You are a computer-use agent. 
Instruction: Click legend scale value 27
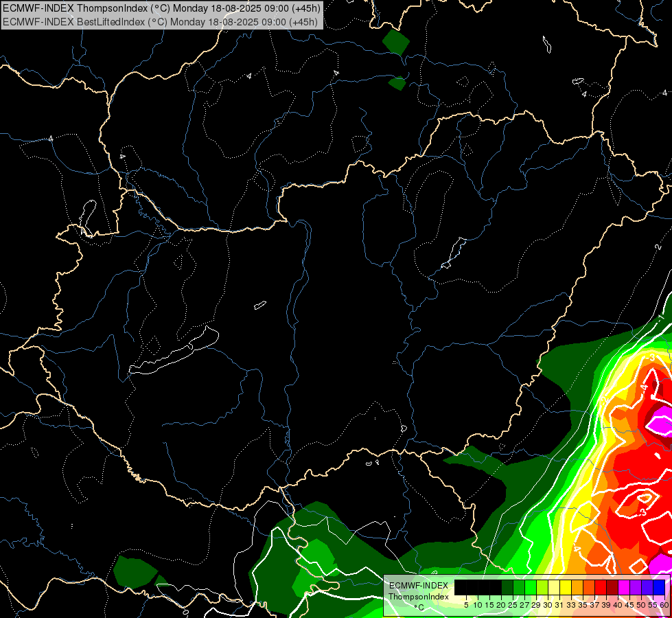click(524, 605)
